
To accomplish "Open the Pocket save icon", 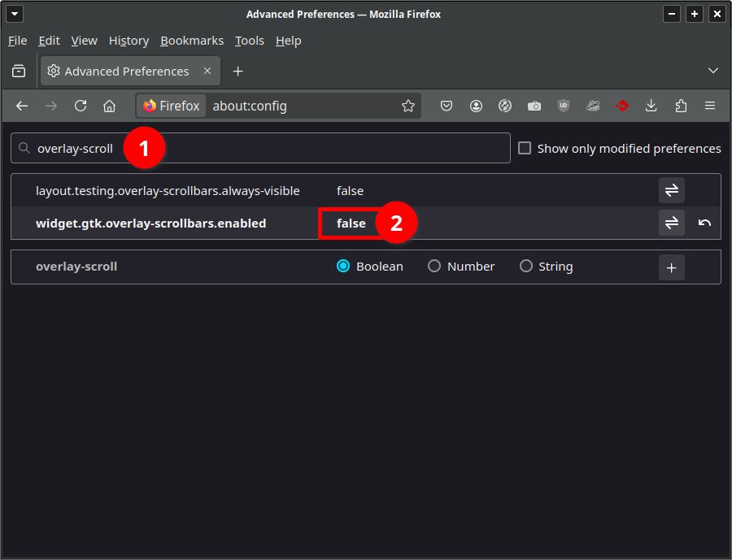I will (x=447, y=106).
